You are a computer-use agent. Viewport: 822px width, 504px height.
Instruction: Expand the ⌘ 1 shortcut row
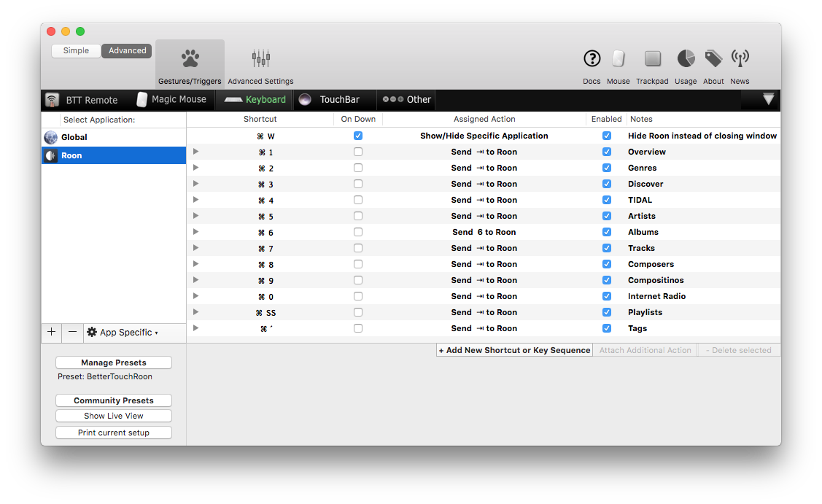pos(195,152)
